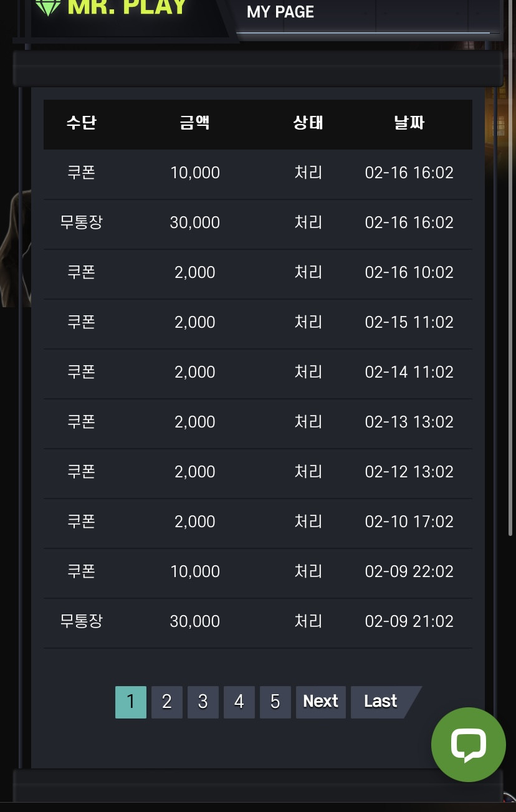
Task: Go to page 4 of history
Action: (x=239, y=702)
